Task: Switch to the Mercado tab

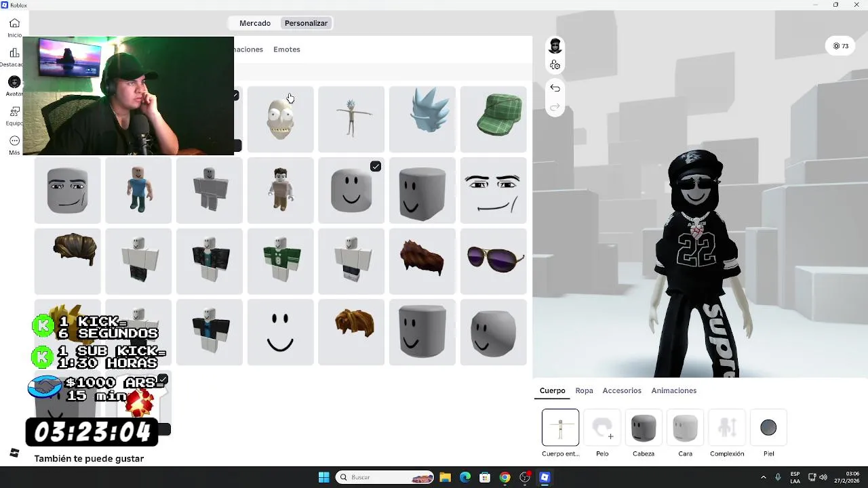Action: point(255,23)
